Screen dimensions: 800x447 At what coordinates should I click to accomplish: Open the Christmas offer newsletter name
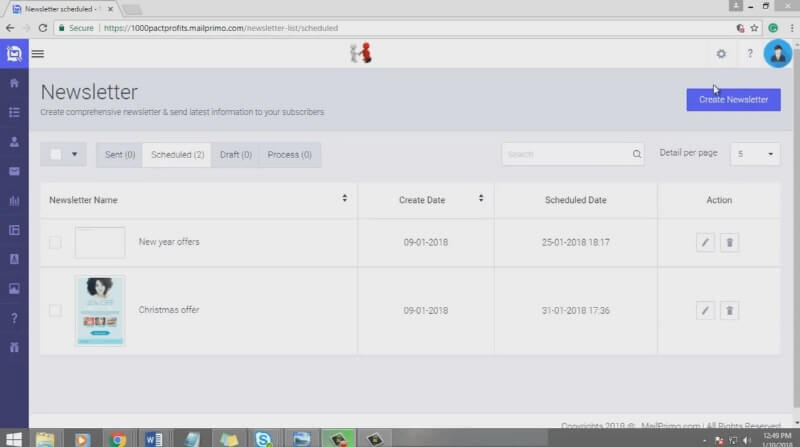coord(169,310)
